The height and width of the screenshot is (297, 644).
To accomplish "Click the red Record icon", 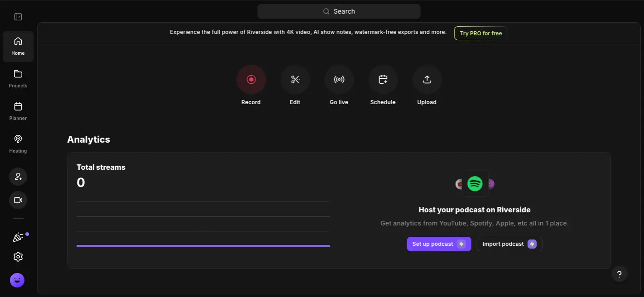I will pos(251,80).
